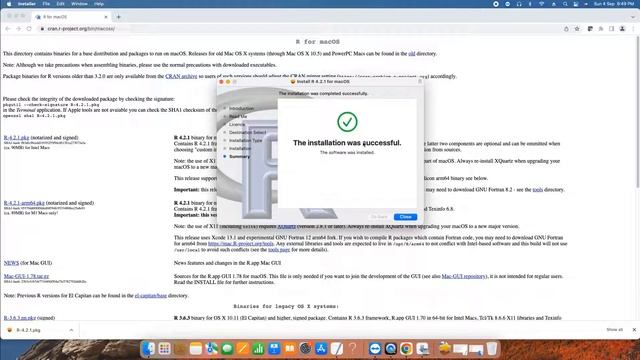Open the Chrome profile avatar
This screenshot has height=360, width=640.
(x=622, y=29)
